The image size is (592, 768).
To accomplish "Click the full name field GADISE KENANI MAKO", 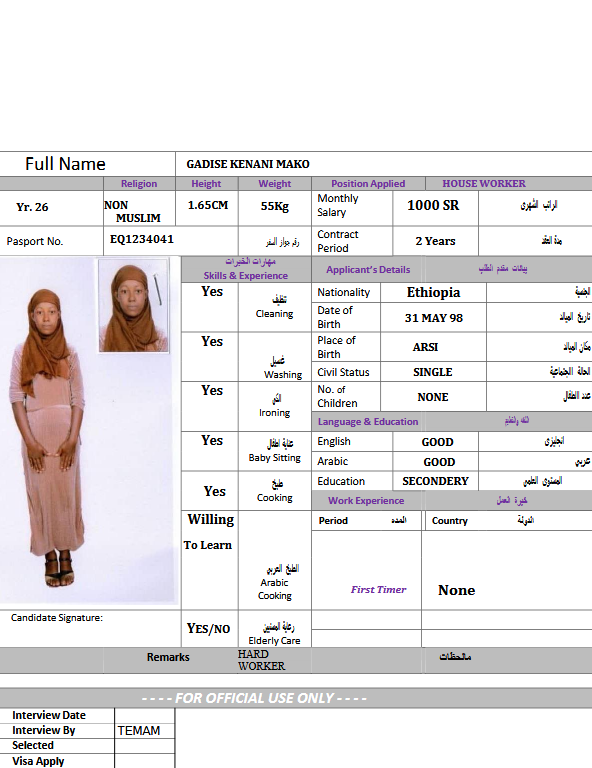I will click(x=383, y=164).
